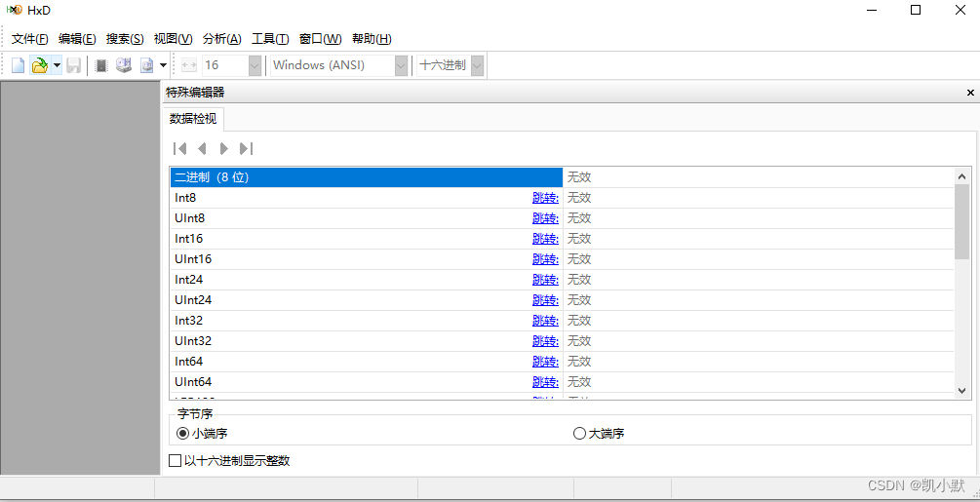The height and width of the screenshot is (502, 980).
Task: Open the 视图(V) menu
Action: click(x=174, y=39)
